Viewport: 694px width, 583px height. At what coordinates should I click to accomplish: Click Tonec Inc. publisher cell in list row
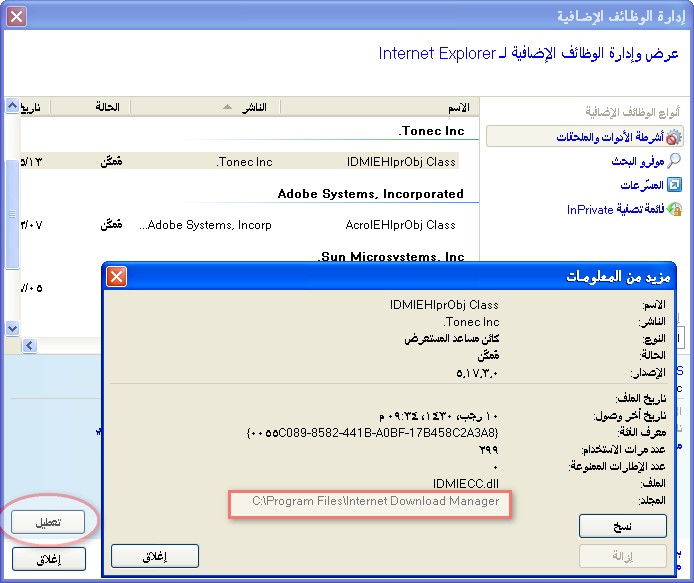244,162
